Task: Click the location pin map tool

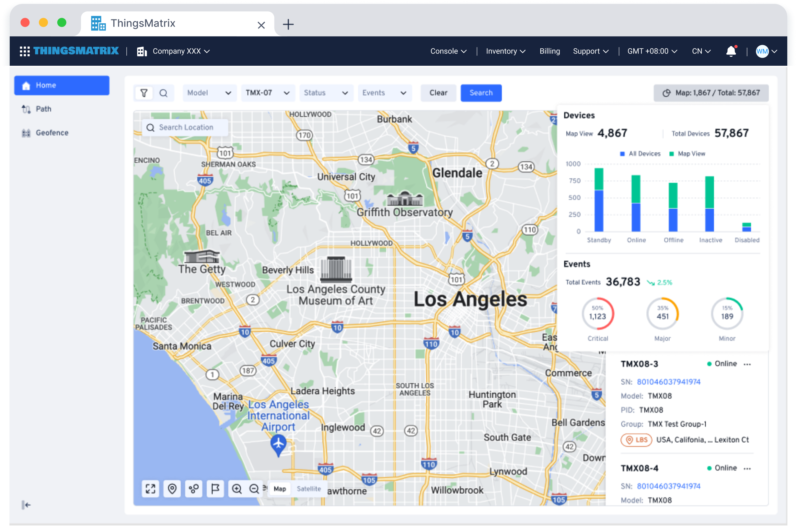Action: [x=172, y=489]
